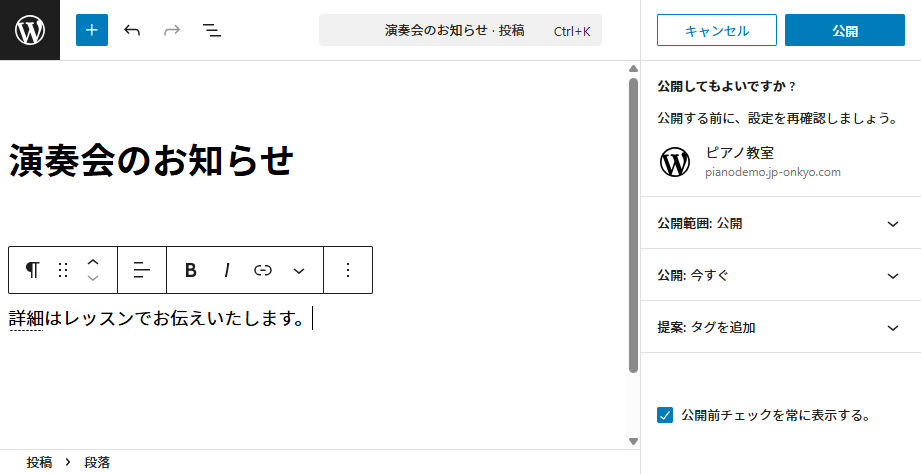Screen dimensions: 921x474
Task: Open the text alignment icon
Action: (x=142, y=270)
